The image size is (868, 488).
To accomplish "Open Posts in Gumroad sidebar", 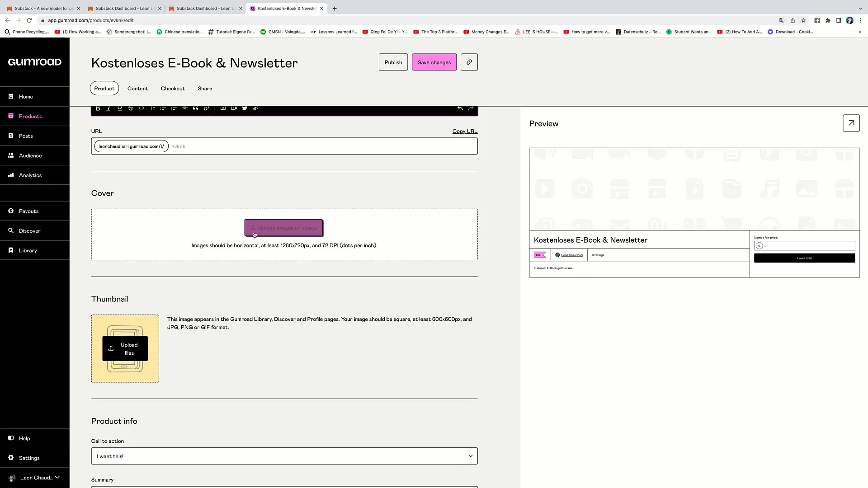I will (x=35, y=136).
